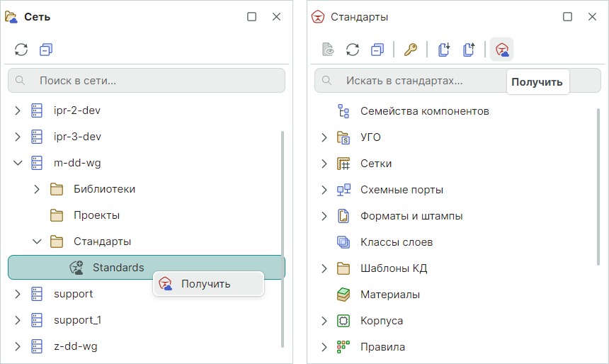Expand the Шаблоны КД node
Screen dimensions: 609x364
pyautogui.click(x=324, y=268)
